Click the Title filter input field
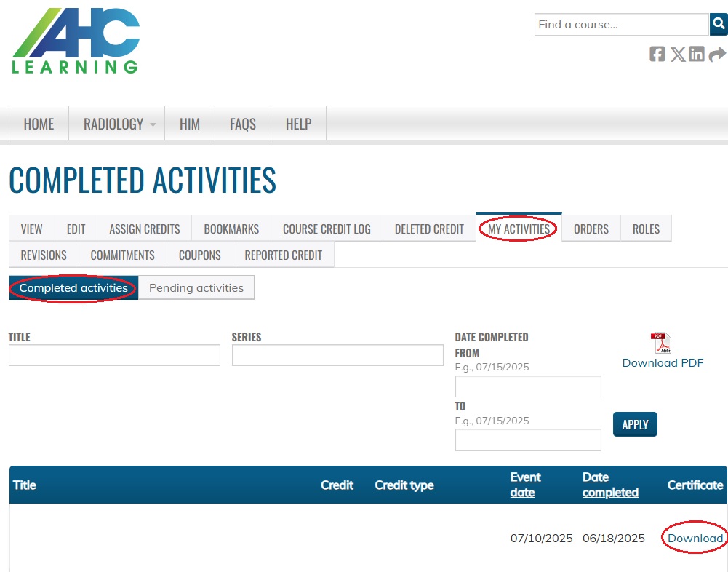This screenshot has height=572, width=728. click(x=114, y=356)
